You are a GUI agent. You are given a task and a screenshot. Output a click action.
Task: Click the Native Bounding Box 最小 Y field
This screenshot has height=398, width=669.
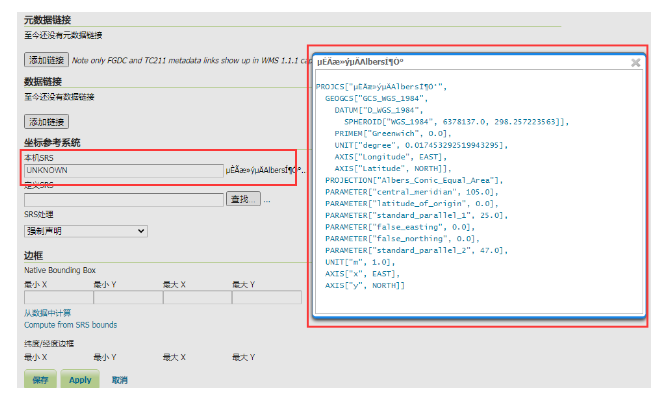(x=128, y=297)
